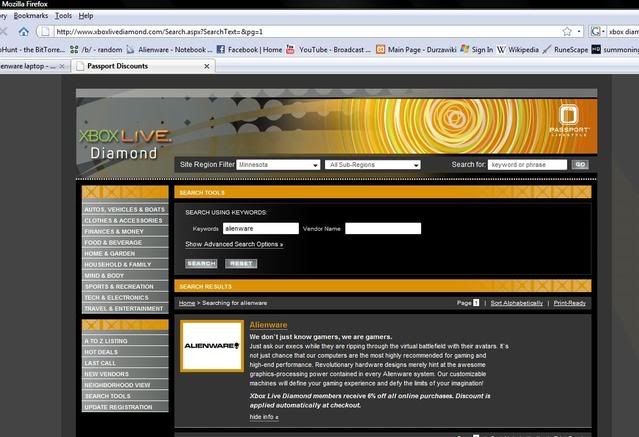
Task: Open the Help menu
Action: click(x=86, y=16)
